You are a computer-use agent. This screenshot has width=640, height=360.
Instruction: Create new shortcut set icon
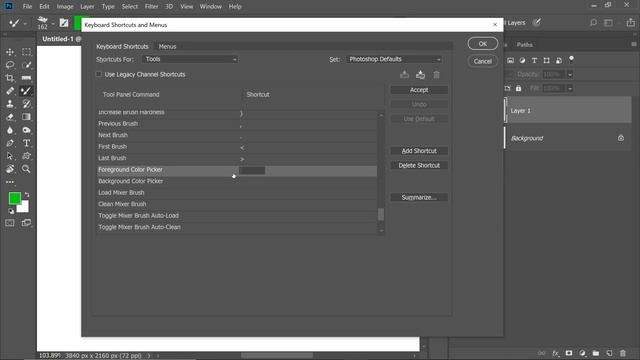(420, 75)
